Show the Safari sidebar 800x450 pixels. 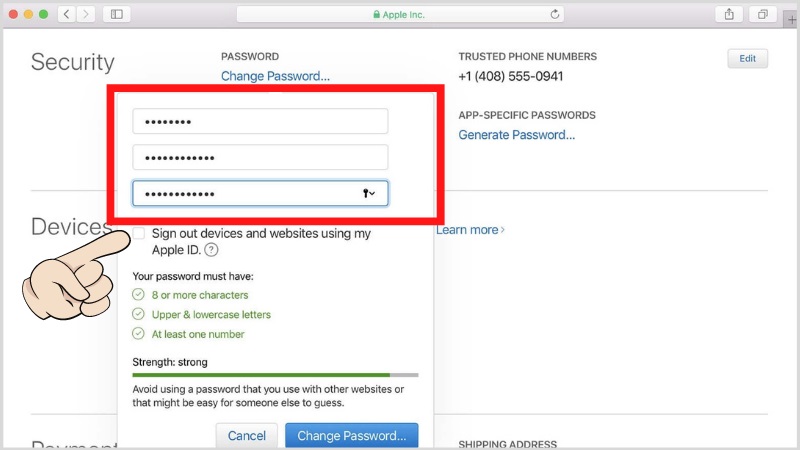coord(116,14)
